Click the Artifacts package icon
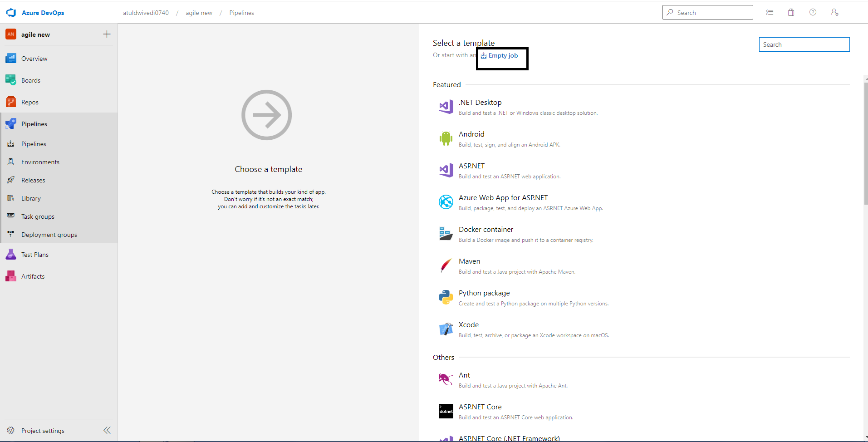Viewport: 868px width, 442px height. (11, 276)
